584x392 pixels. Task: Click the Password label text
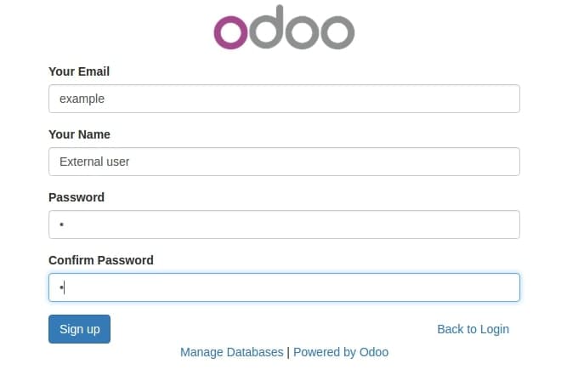click(77, 197)
